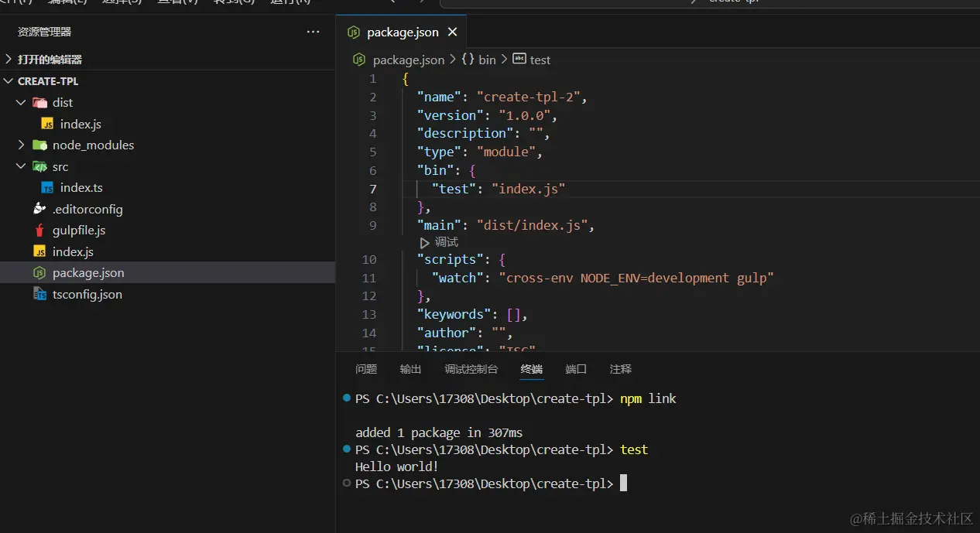Open explorer more actions ellipsis
980x533 pixels.
click(313, 32)
